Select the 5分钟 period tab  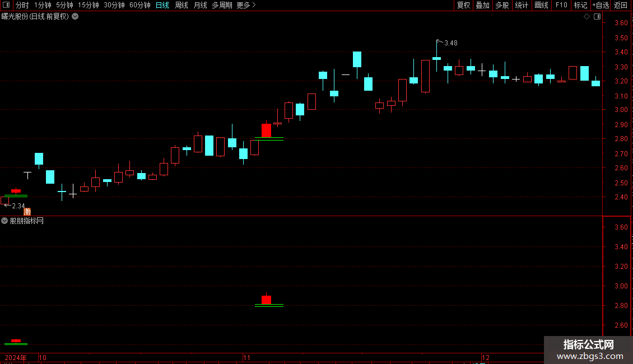point(64,5)
